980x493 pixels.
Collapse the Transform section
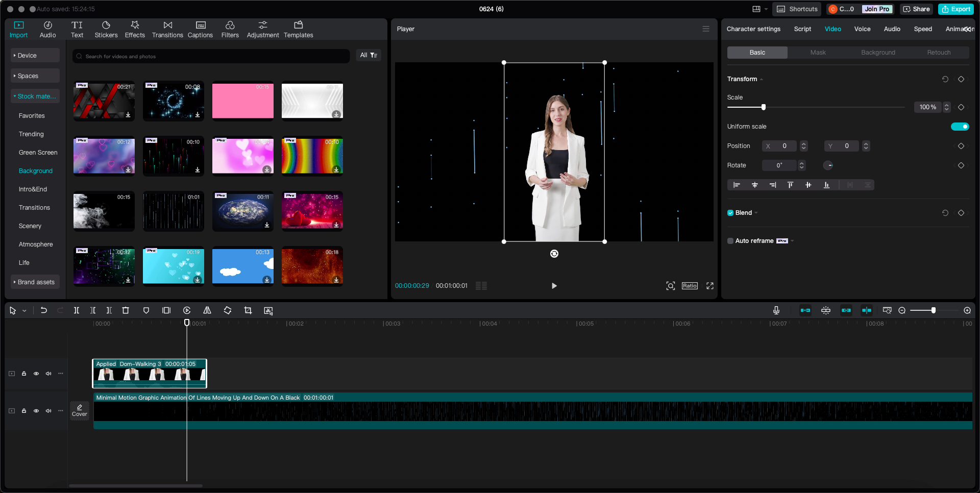(761, 79)
